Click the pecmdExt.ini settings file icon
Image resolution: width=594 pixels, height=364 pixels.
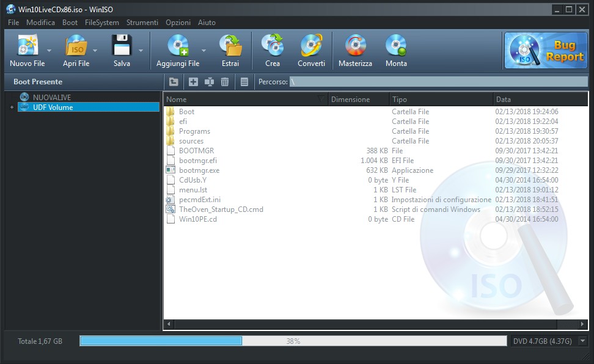[x=170, y=200]
